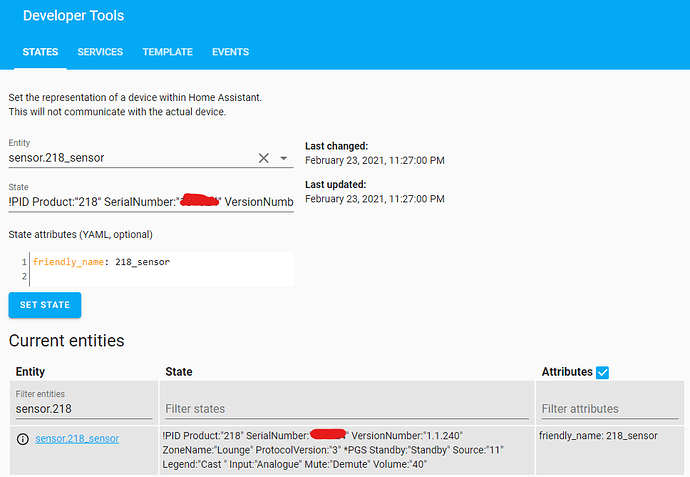Click the Developer Tools header title

click(73, 16)
